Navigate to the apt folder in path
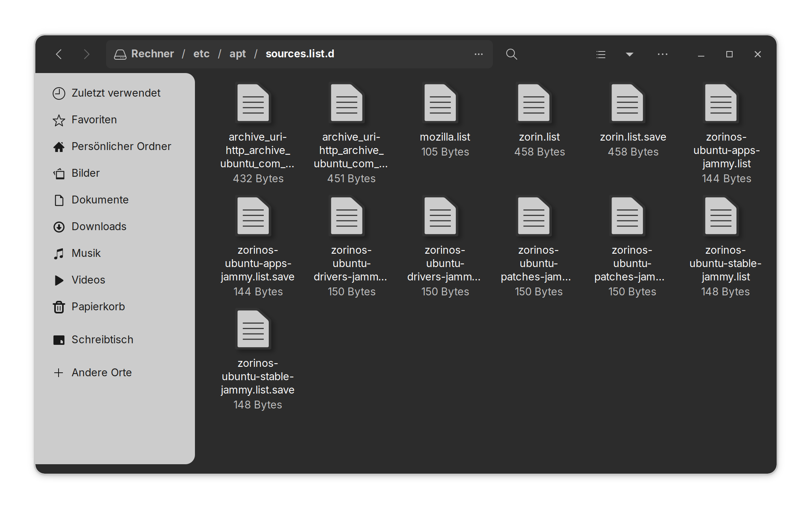The height and width of the screenshot is (509, 812). tap(237, 54)
